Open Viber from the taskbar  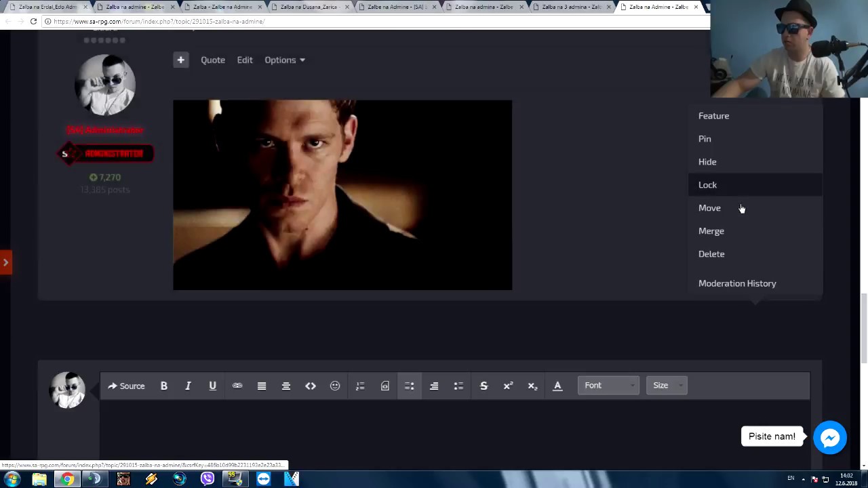[207, 479]
